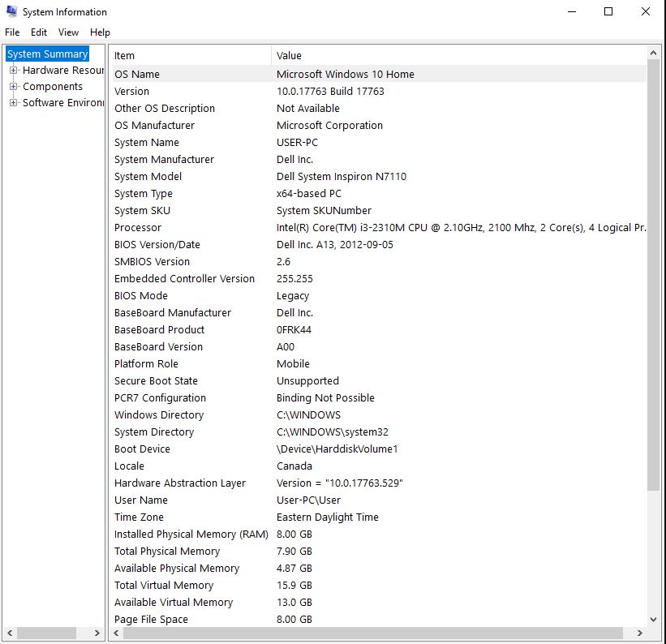Select the Processor item

[138, 227]
